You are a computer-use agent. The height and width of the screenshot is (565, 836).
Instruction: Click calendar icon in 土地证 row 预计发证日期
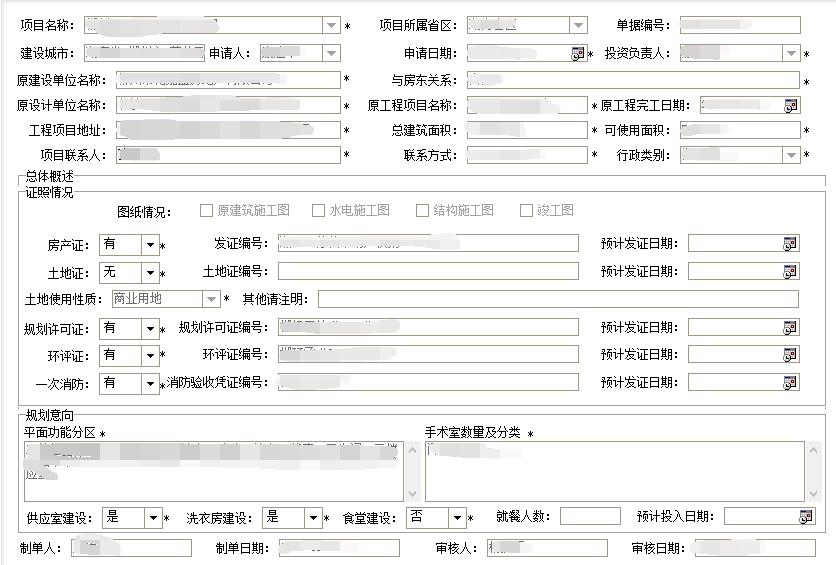pos(790,271)
